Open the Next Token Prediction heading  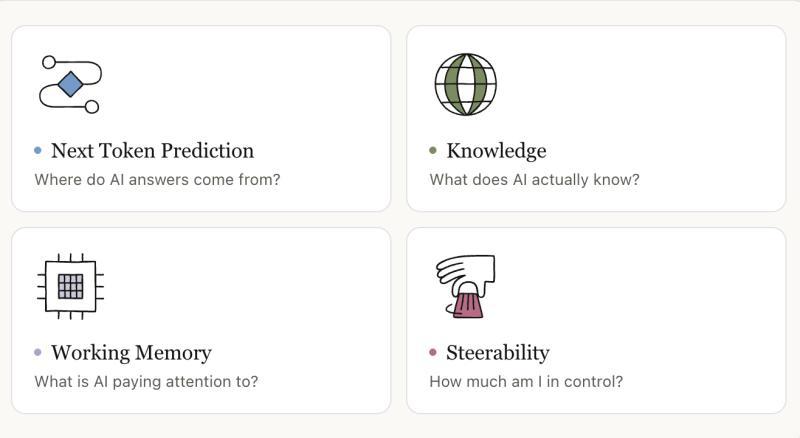click(152, 151)
